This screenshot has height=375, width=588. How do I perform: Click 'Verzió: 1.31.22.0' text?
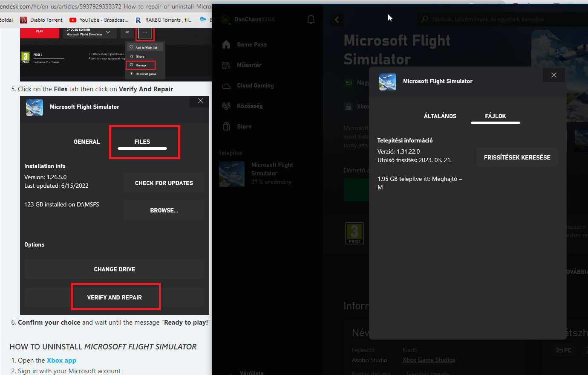399,151
